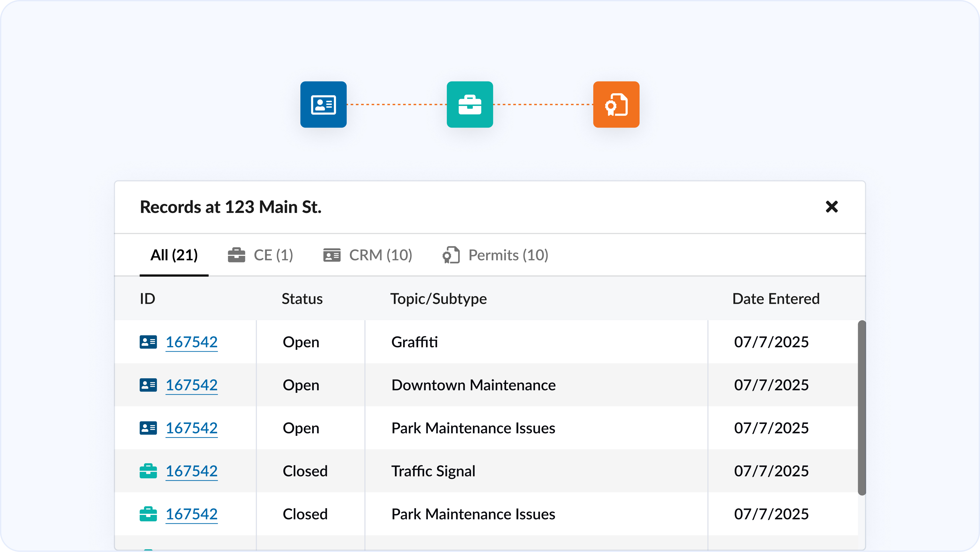Screen dimensions: 980x552
Task: Click the Status column header
Action: [x=302, y=299]
